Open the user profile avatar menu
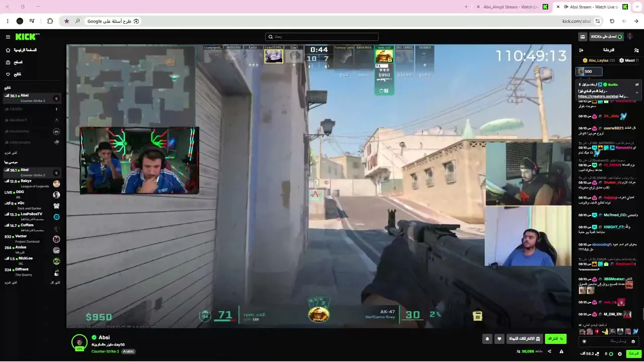The height and width of the screenshot is (362, 644). (x=630, y=37)
